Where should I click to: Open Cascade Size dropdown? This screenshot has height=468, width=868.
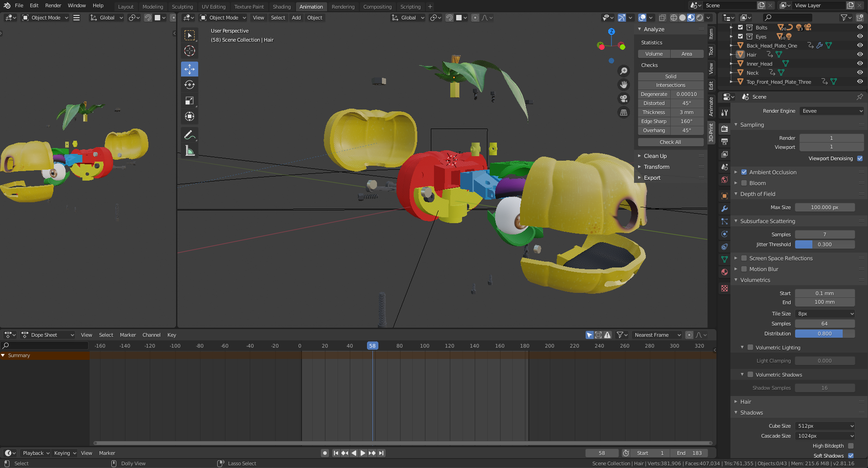(825, 436)
